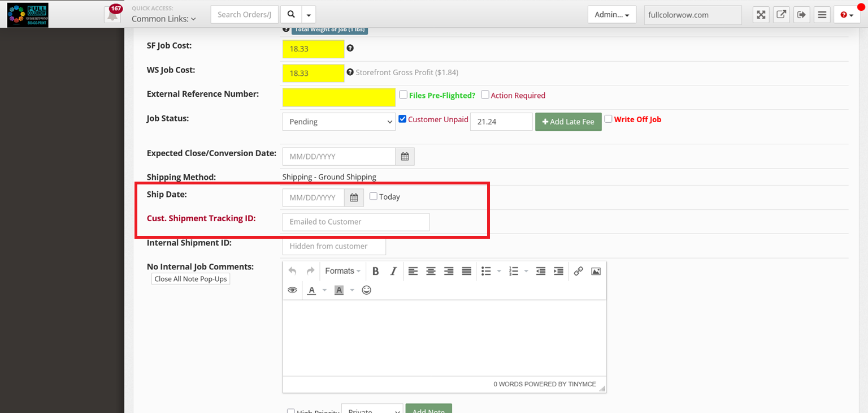Open the Common Links quick access menu
Viewport: 868px width, 413px height.
point(164,19)
